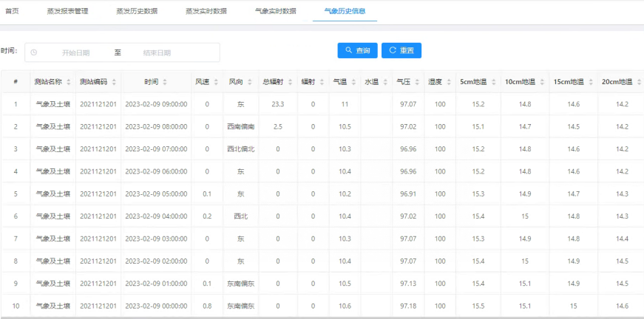Image resolution: width=644 pixels, height=319 pixels.
Task: Sort by 风速 column arrows
Action: (216, 82)
